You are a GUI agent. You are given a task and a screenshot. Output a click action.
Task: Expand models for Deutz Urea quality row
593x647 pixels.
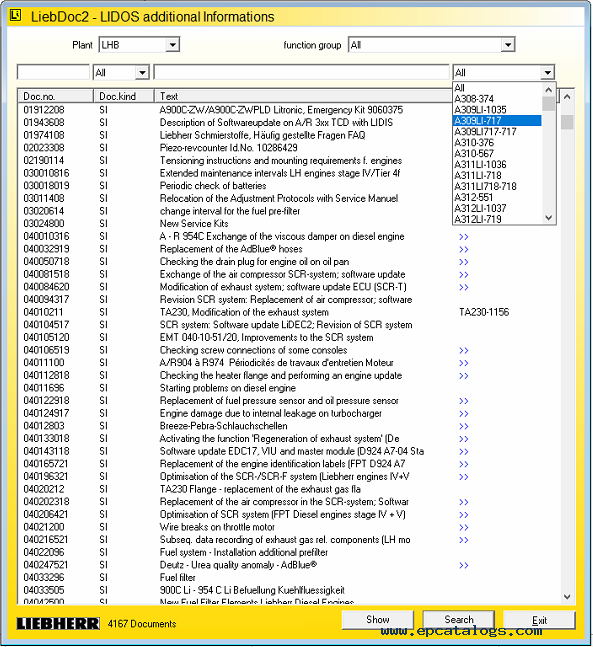464,565
